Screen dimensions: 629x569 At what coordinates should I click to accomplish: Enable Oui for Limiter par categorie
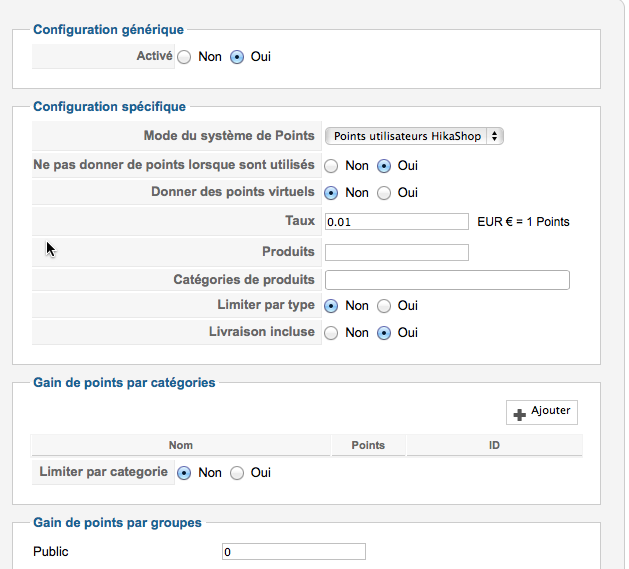pyautogui.click(x=237, y=473)
